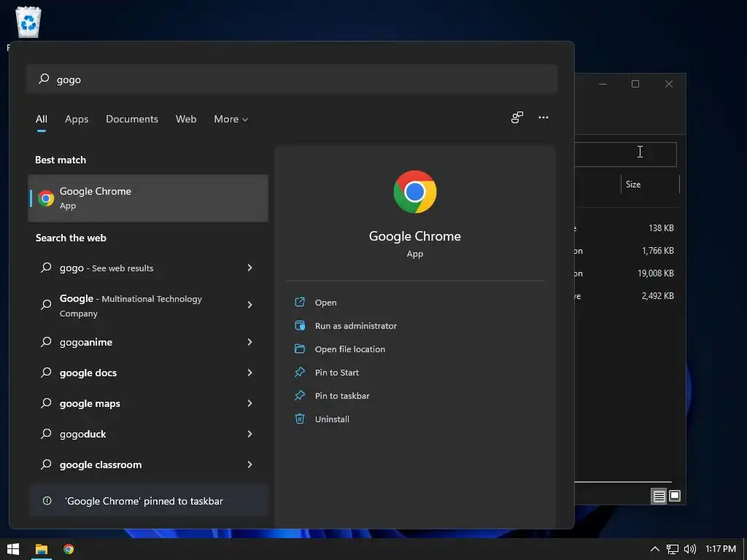Select the gogoduck web suggestion
Viewport: 747px width, 560px height.
click(148, 434)
